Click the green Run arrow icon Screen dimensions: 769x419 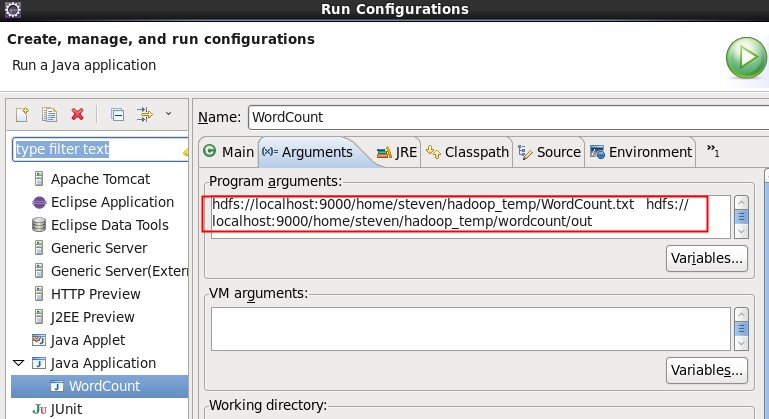[746, 58]
